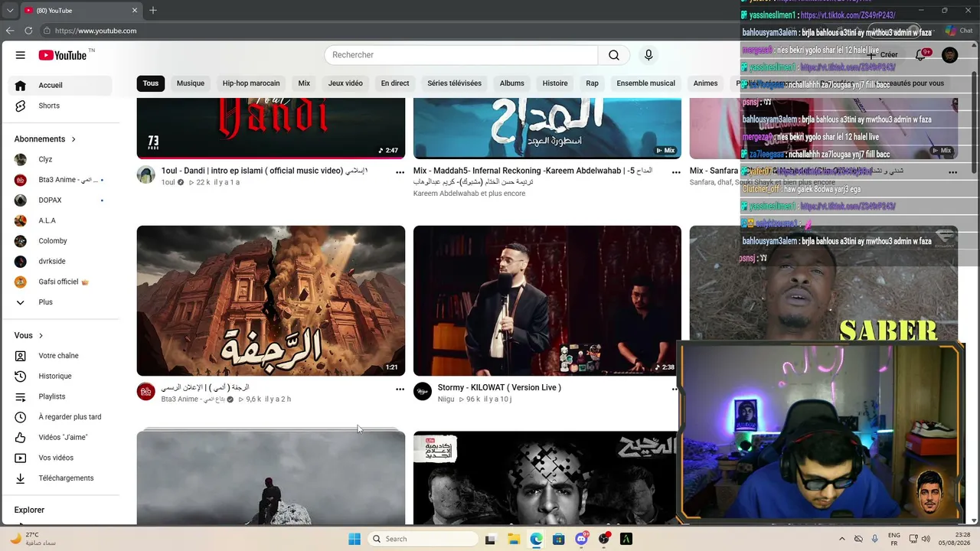Open the A.L.A channel subscription
Screen dimensions: 980x551
click(60, 220)
